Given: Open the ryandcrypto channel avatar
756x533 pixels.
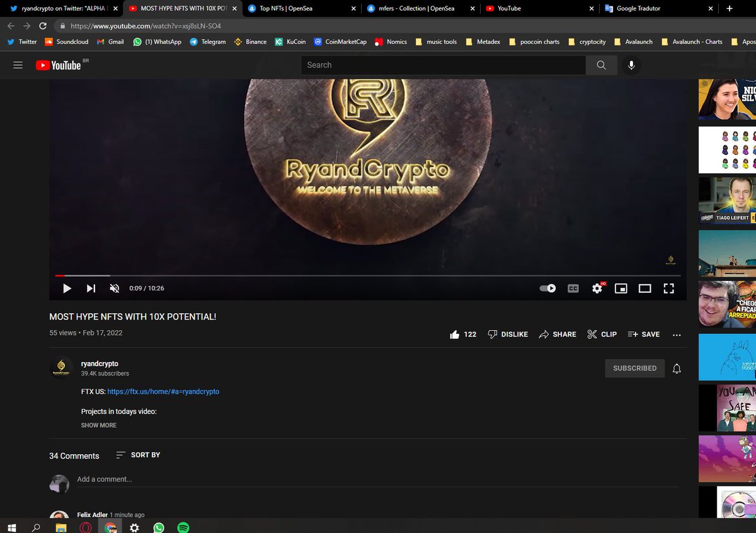Looking at the screenshot, I should click(x=61, y=369).
